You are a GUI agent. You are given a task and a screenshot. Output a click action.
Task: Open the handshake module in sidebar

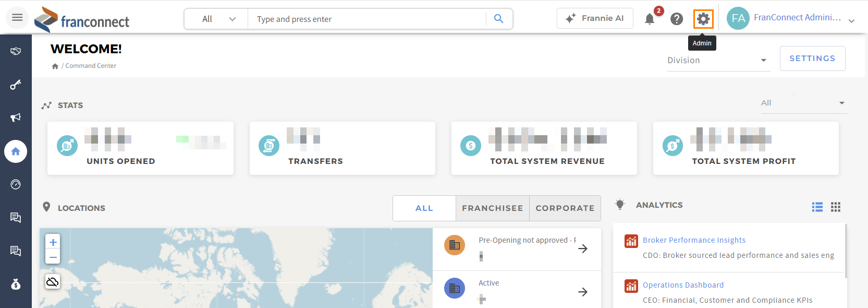[x=16, y=51]
